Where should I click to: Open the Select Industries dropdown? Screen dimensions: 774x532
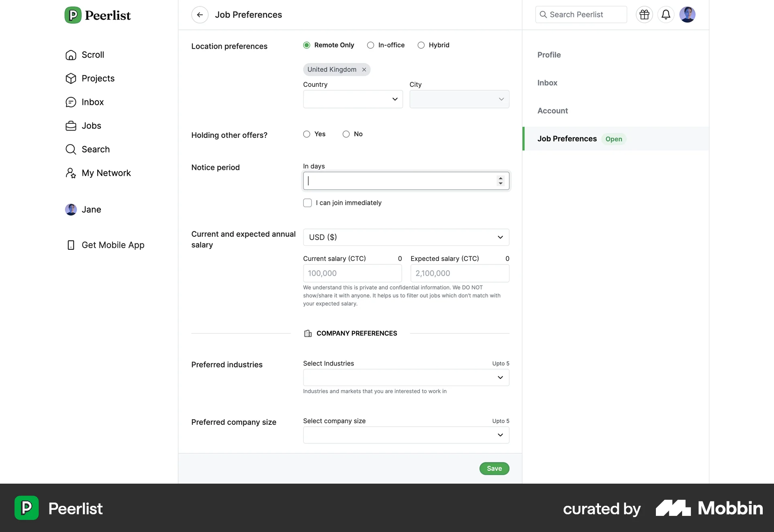tap(406, 377)
